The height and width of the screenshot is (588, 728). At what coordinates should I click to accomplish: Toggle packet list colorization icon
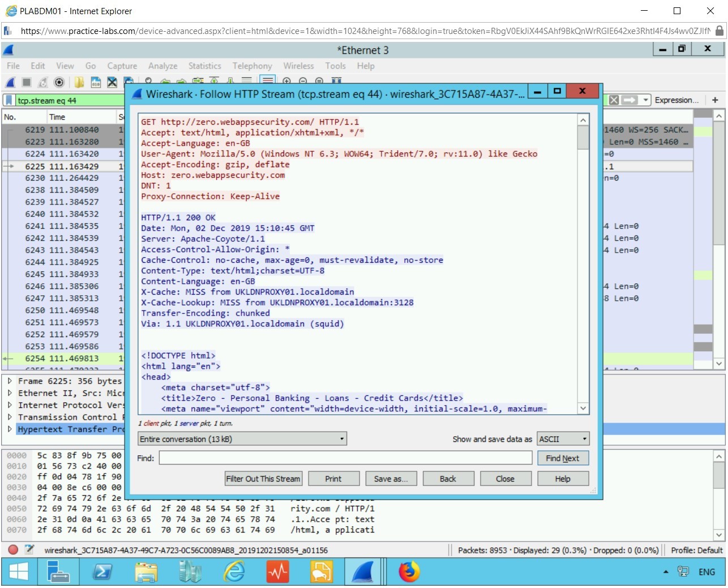coord(268,80)
